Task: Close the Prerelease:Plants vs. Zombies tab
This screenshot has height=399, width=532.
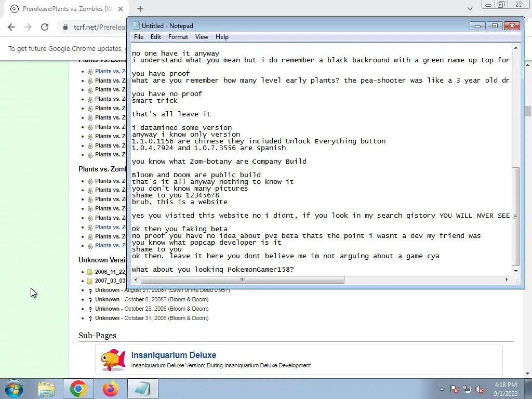Action: [x=121, y=9]
